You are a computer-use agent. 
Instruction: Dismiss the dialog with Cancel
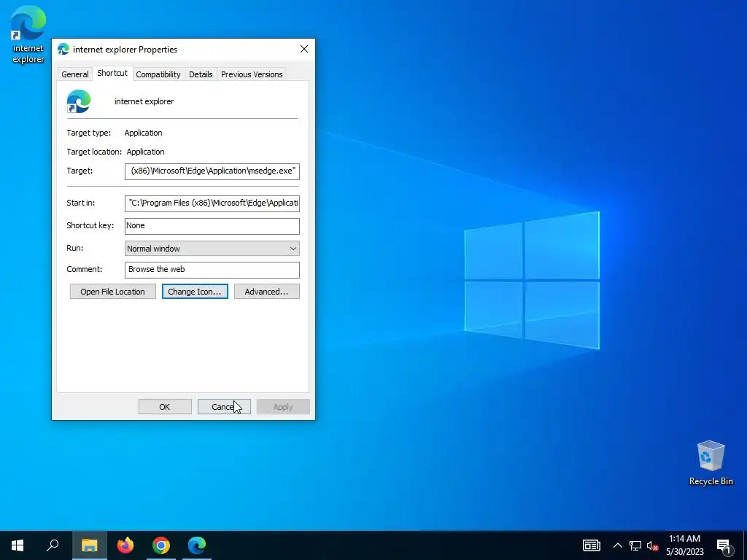point(224,407)
